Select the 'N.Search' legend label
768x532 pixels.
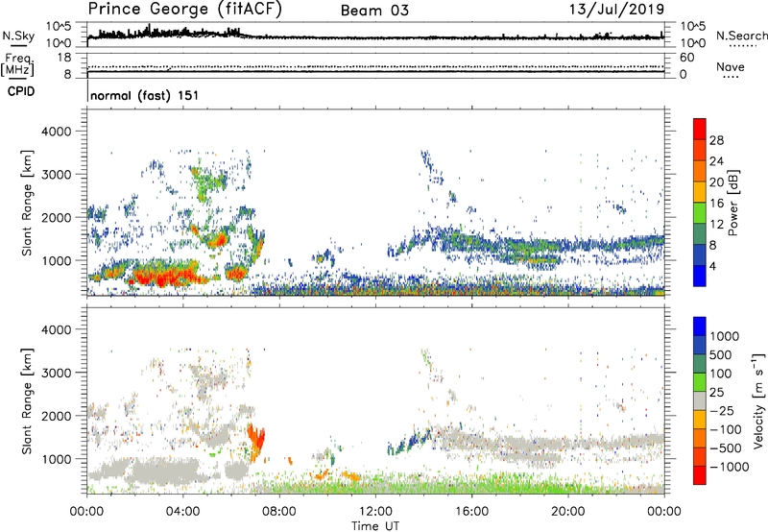741,36
